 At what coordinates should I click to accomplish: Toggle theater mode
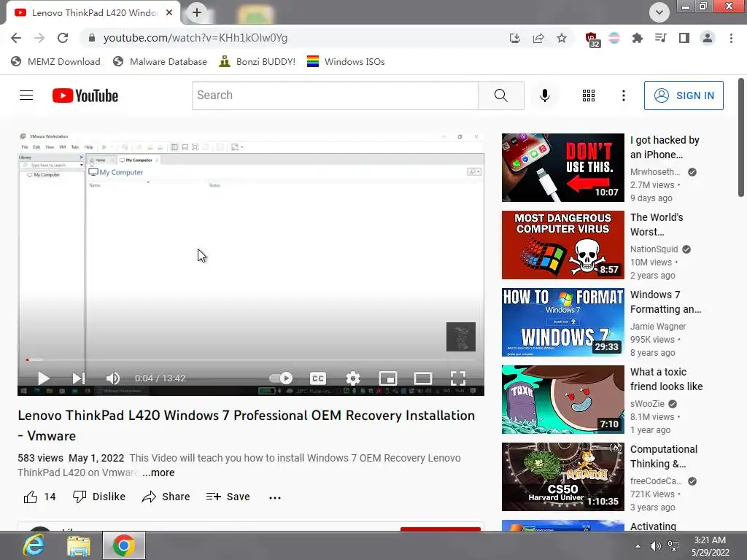click(x=422, y=378)
